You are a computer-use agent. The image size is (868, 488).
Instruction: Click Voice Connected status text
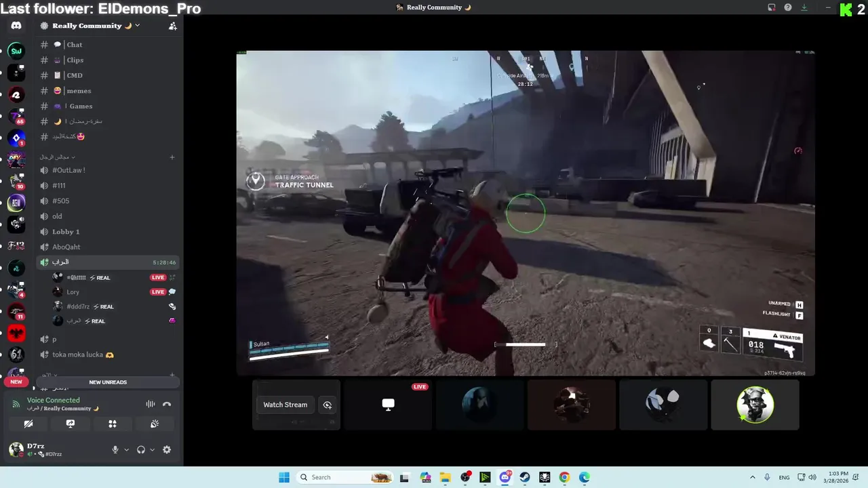click(54, 401)
